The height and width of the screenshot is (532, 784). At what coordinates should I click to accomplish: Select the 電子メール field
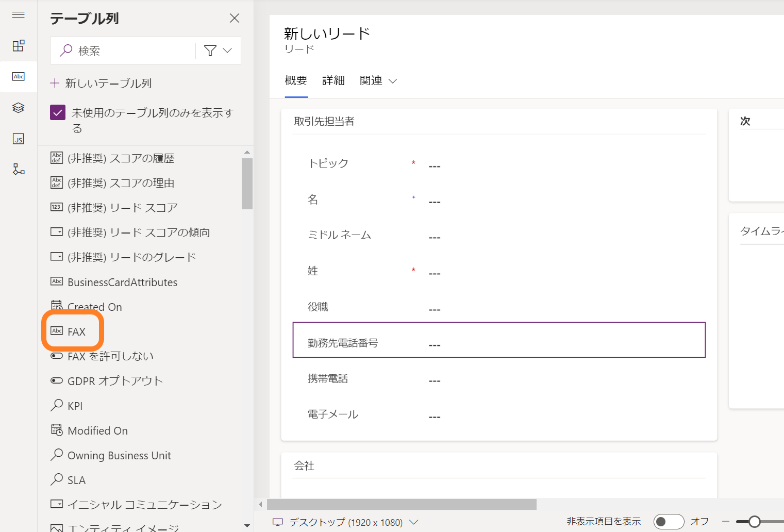(x=499, y=415)
